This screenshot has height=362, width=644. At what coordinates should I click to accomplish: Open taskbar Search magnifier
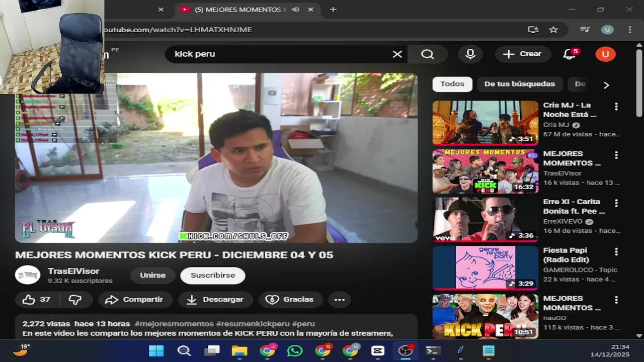[184, 350]
